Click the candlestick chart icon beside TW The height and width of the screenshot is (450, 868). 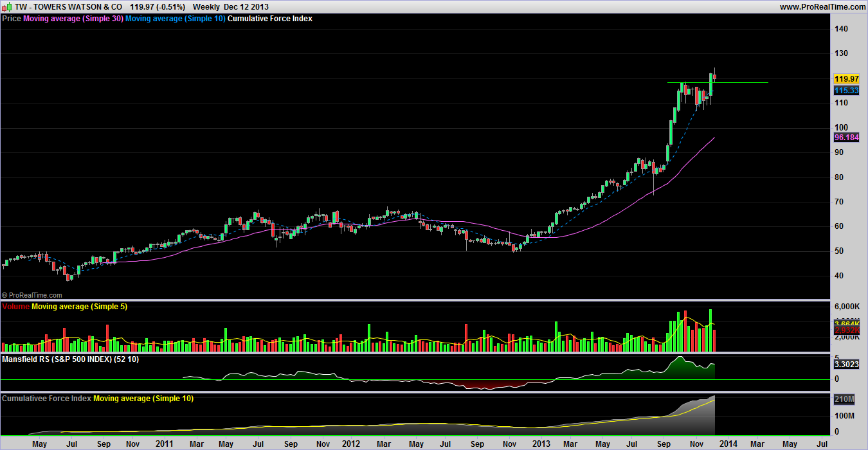click(6, 6)
